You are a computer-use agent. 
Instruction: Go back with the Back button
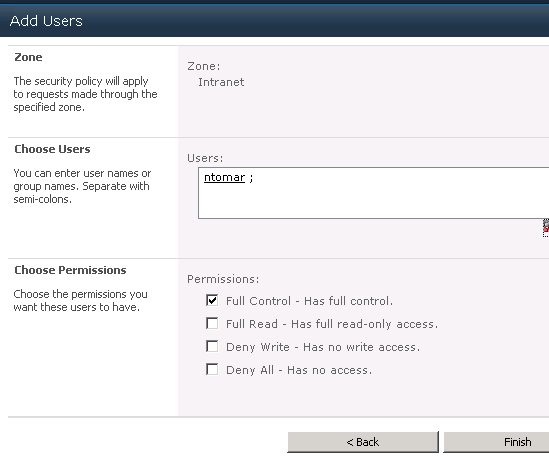pos(363,442)
